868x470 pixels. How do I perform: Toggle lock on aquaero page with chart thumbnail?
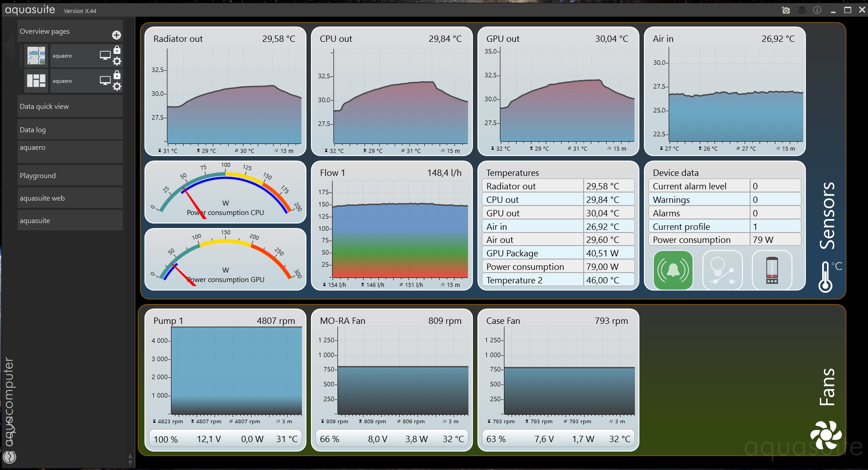(x=117, y=49)
